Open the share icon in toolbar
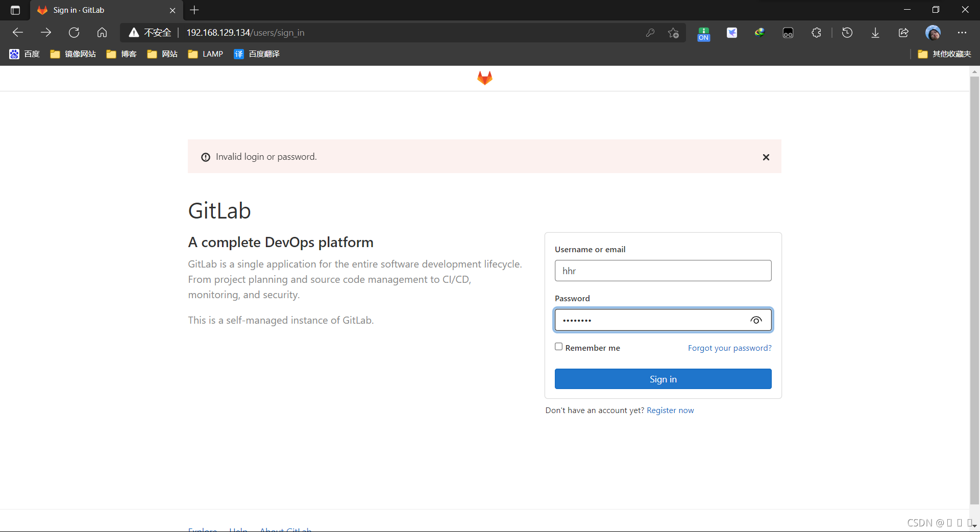 pos(903,33)
